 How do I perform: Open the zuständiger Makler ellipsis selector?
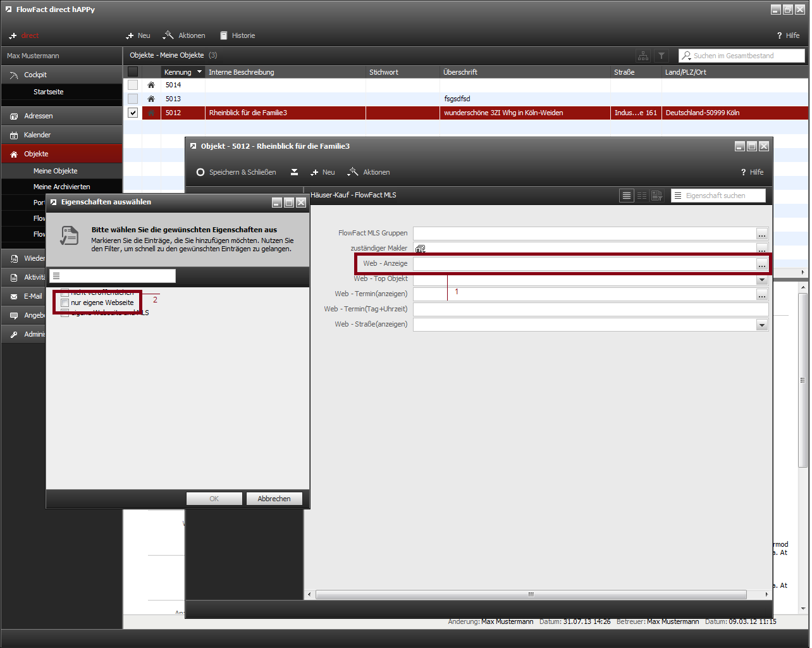(762, 249)
